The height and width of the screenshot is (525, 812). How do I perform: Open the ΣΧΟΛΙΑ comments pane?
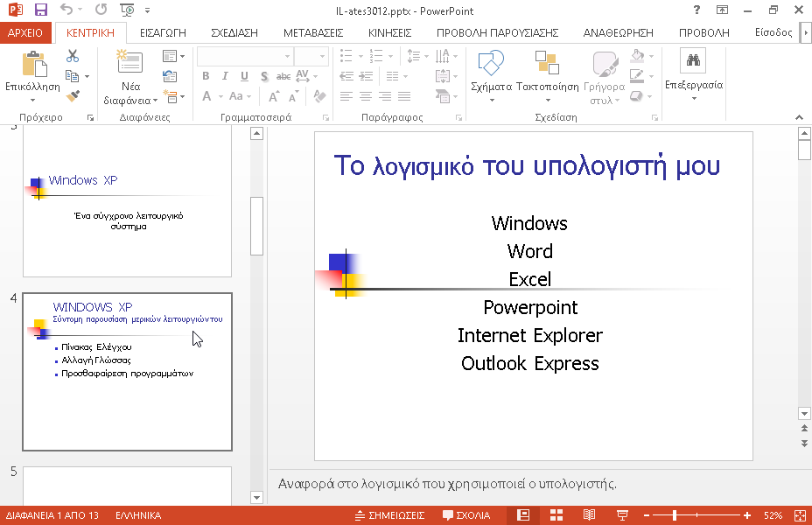point(466,515)
